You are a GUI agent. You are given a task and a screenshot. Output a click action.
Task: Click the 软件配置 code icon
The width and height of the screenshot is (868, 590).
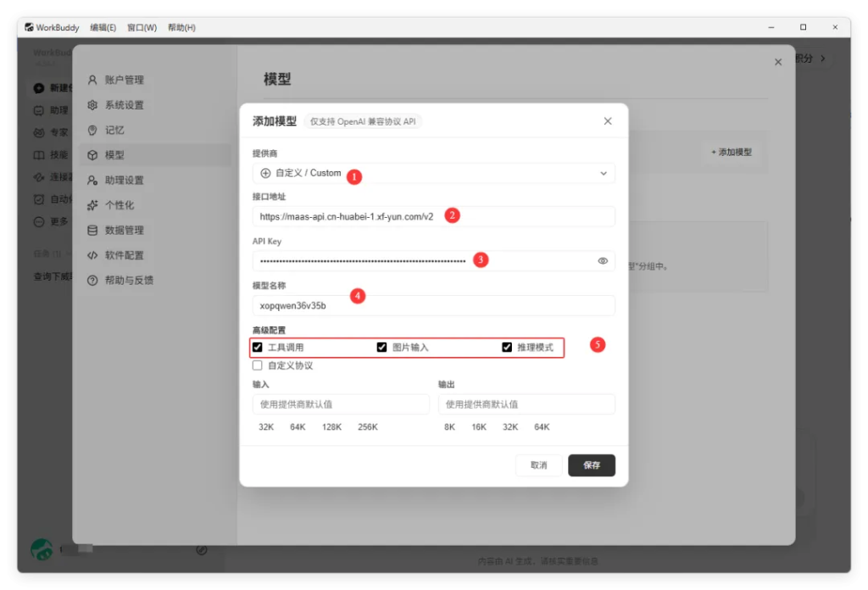(x=92, y=255)
